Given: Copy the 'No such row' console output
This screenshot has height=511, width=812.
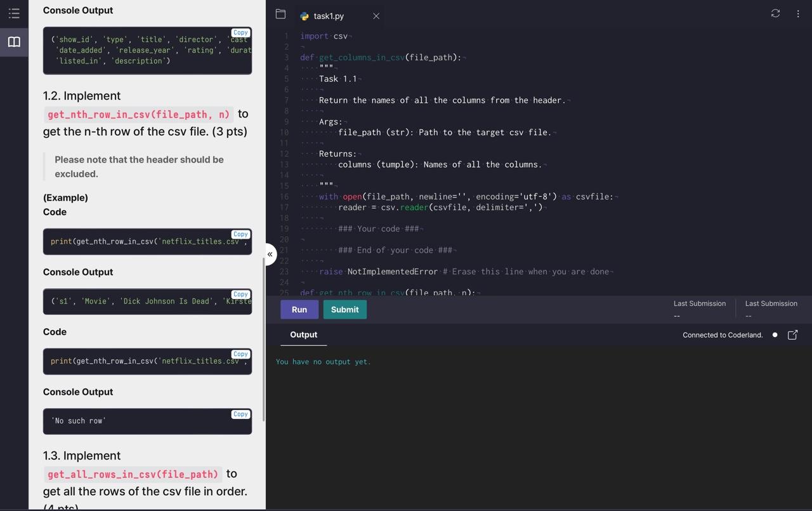Looking at the screenshot, I should (x=240, y=414).
